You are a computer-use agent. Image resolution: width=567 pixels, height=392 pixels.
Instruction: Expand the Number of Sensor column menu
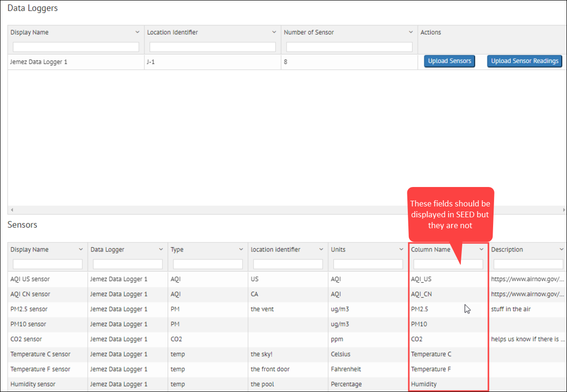click(x=411, y=32)
